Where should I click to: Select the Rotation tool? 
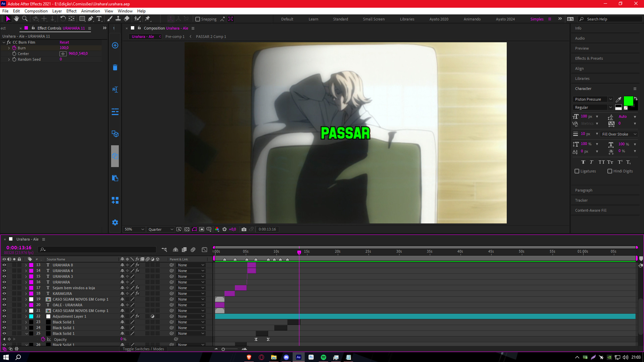(63, 19)
